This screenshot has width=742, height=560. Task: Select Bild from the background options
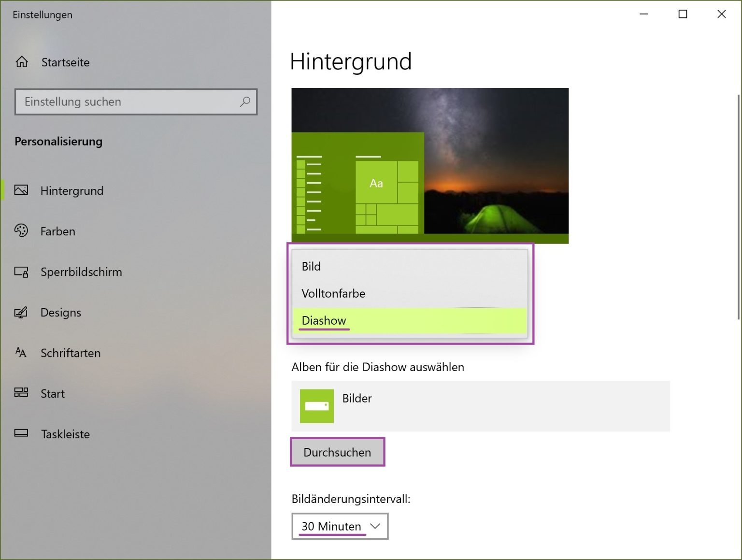pos(312,266)
